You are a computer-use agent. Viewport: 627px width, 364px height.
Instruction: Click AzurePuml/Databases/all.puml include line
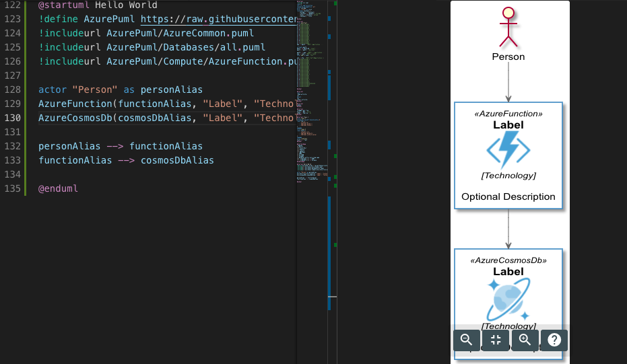coord(152,47)
